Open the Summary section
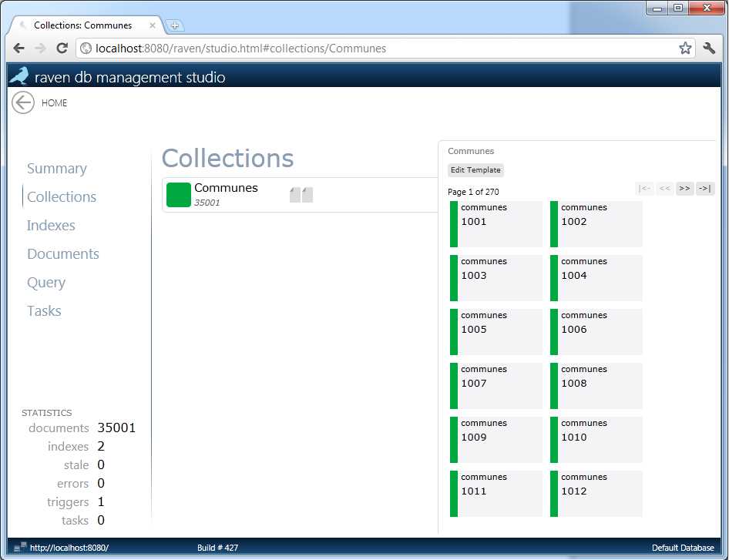The height and width of the screenshot is (560, 729). click(56, 168)
